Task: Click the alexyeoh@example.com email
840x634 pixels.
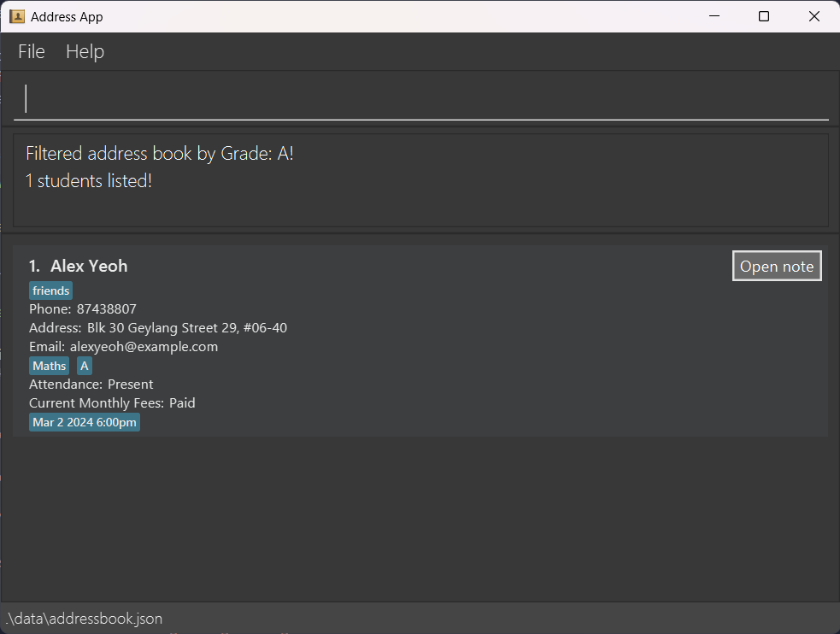Action: 144,346
